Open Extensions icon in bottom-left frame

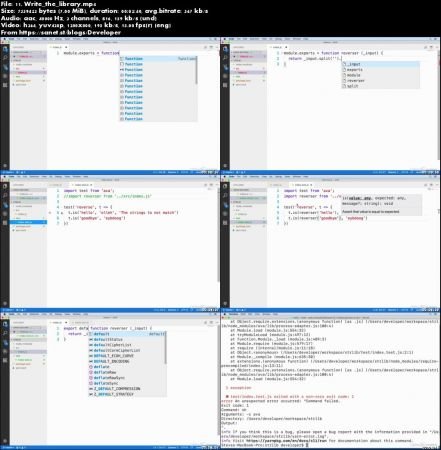pyautogui.click(x=5, y=360)
